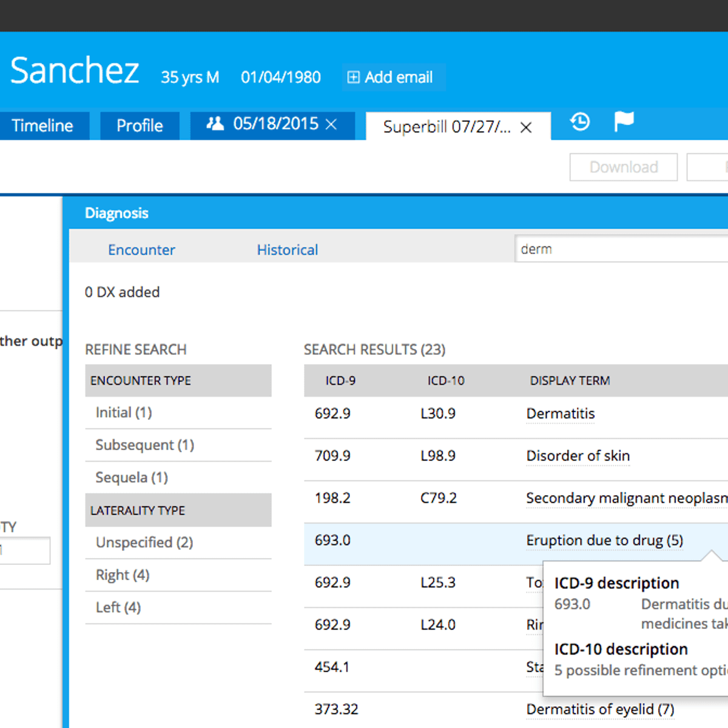Switch to the Profile tab
Viewport: 728px width, 728px height.
tap(140, 126)
